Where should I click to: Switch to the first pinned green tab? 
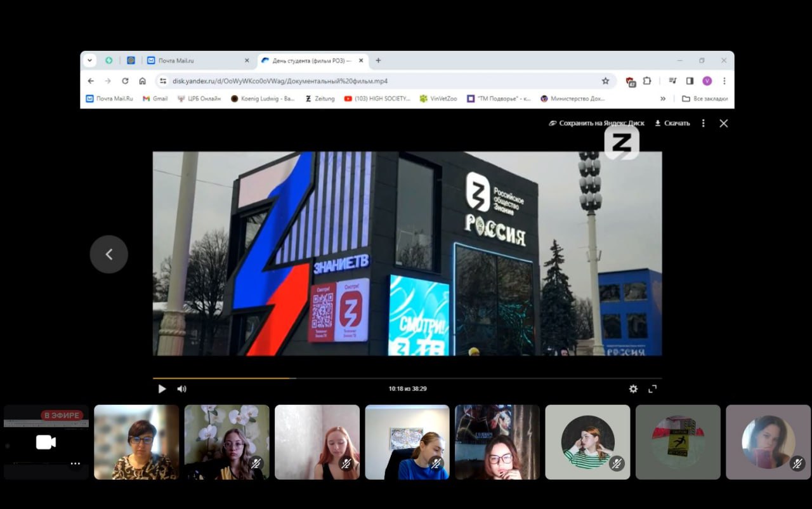pos(108,60)
